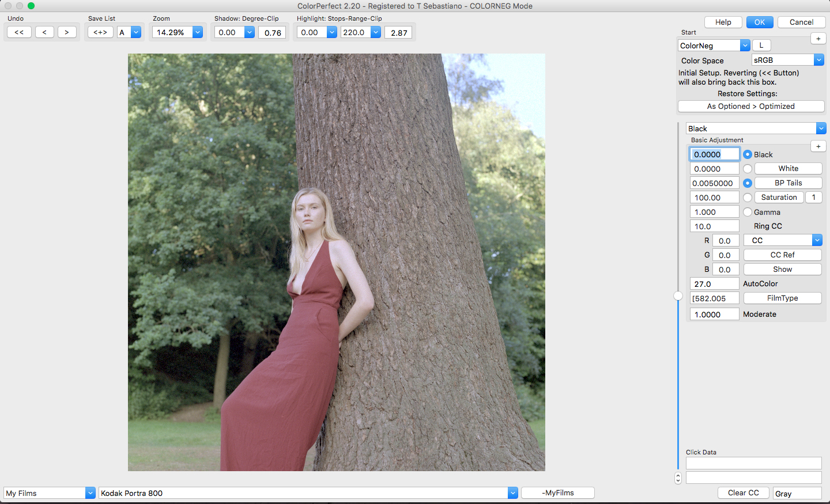This screenshot has width=830, height=504.
Task: Click the second Click Data field
Action: click(x=754, y=478)
